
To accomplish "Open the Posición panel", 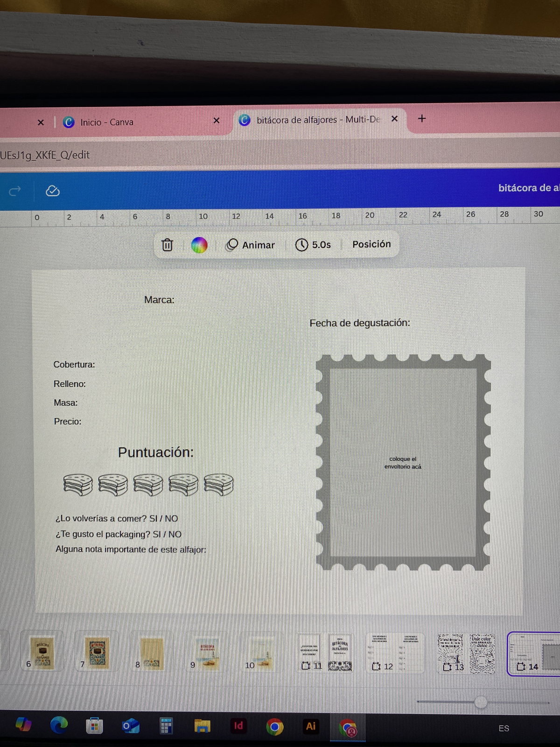I will tap(371, 244).
